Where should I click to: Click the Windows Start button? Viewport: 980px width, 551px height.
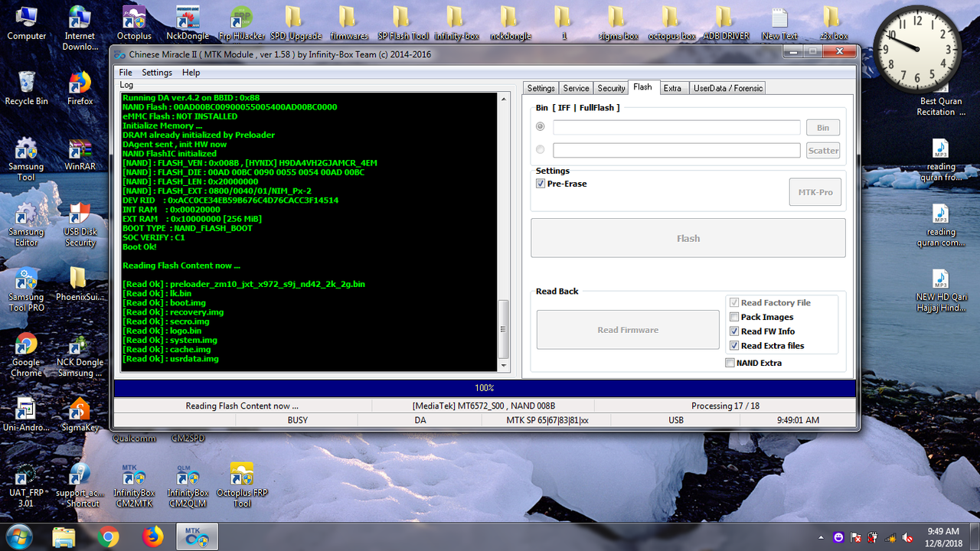[x=19, y=536]
